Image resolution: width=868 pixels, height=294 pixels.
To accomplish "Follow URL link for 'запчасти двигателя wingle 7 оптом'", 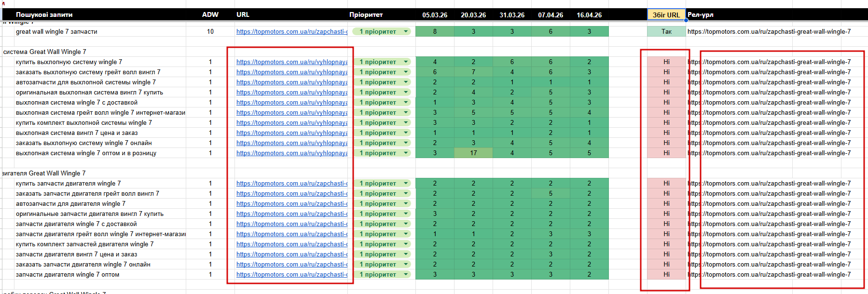I will [x=291, y=274].
